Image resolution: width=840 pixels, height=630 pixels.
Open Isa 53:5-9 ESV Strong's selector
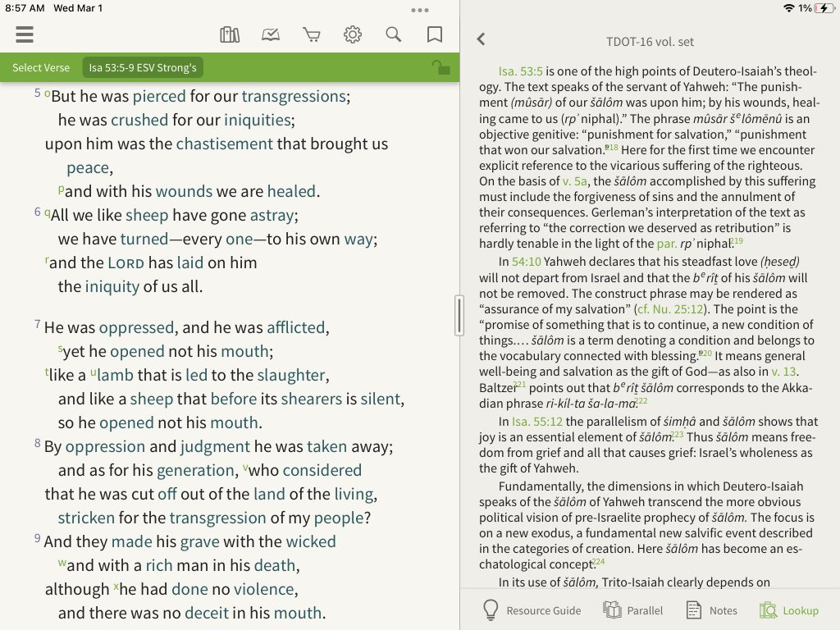[143, 67]
